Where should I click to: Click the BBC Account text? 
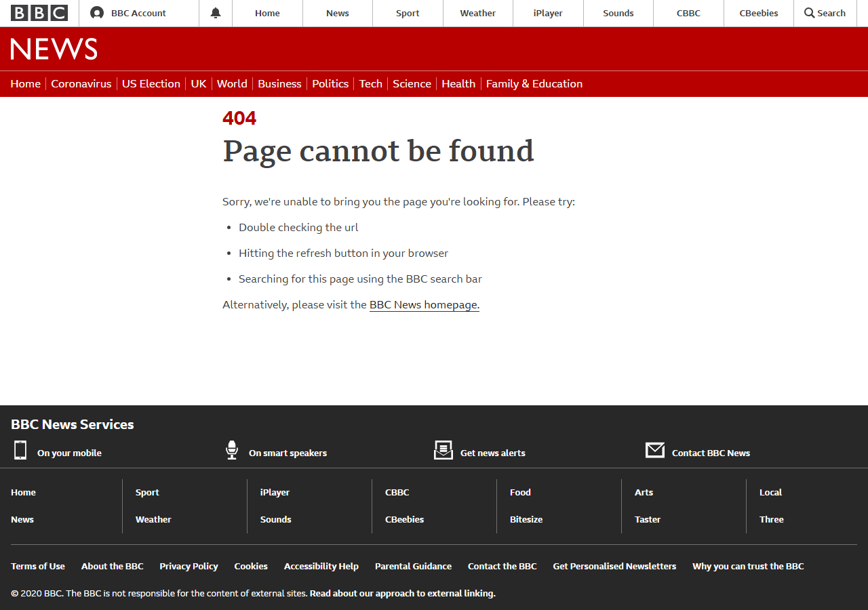point(138,13)
